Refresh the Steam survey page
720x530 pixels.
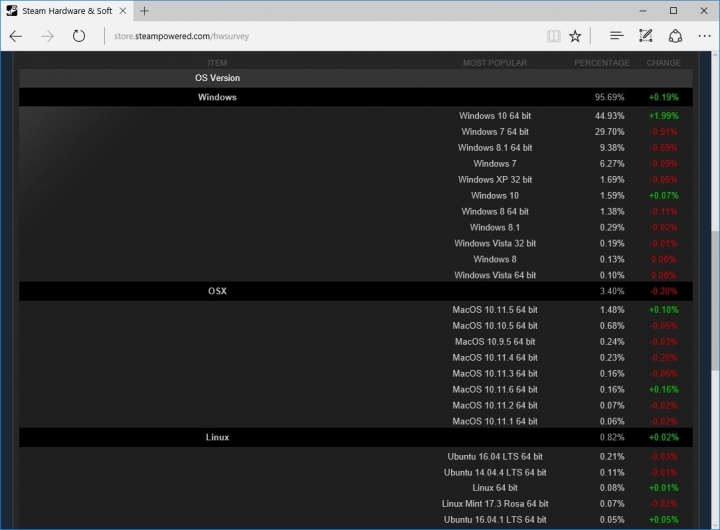tap(79, 36)
